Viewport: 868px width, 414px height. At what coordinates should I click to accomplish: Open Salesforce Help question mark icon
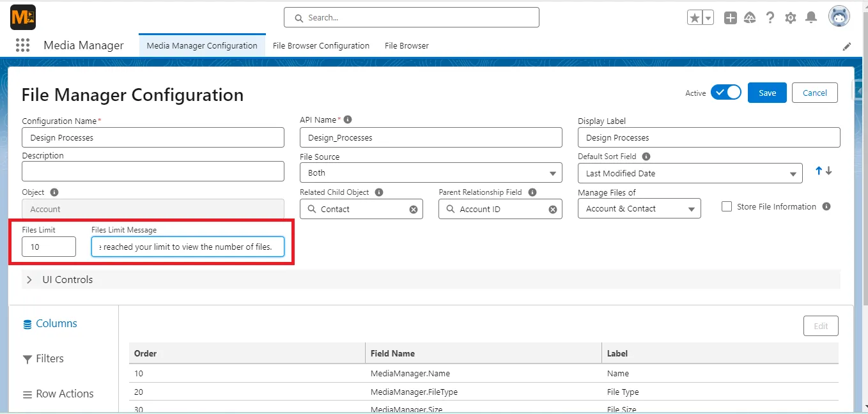pyautogui.click(x=770, y=17)
